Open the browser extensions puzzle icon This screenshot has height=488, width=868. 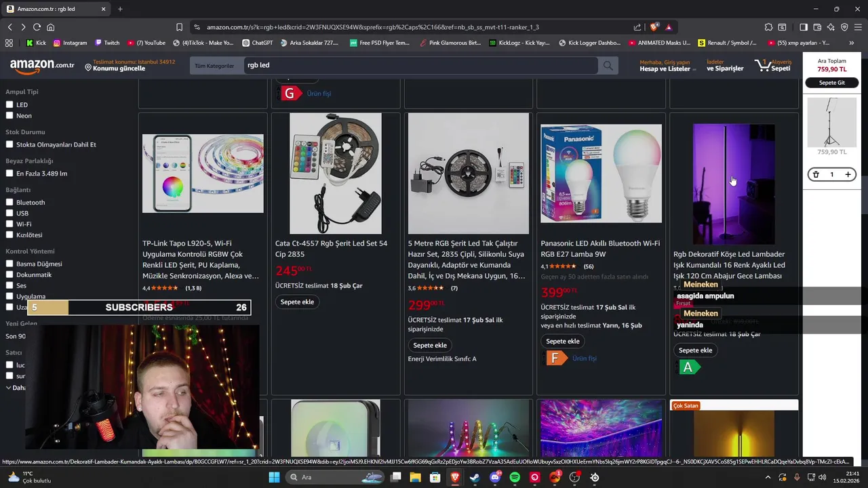[x=768, y=27]
